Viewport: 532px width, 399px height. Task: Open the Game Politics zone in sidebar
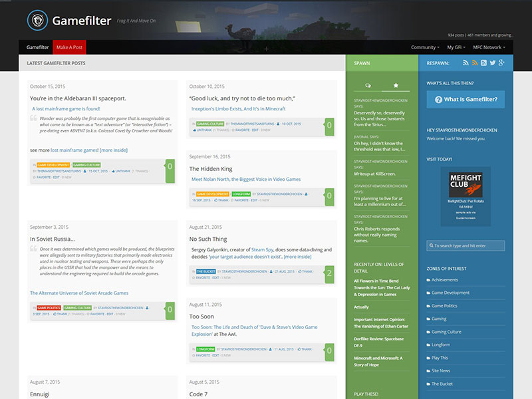(x=444, y=306)
